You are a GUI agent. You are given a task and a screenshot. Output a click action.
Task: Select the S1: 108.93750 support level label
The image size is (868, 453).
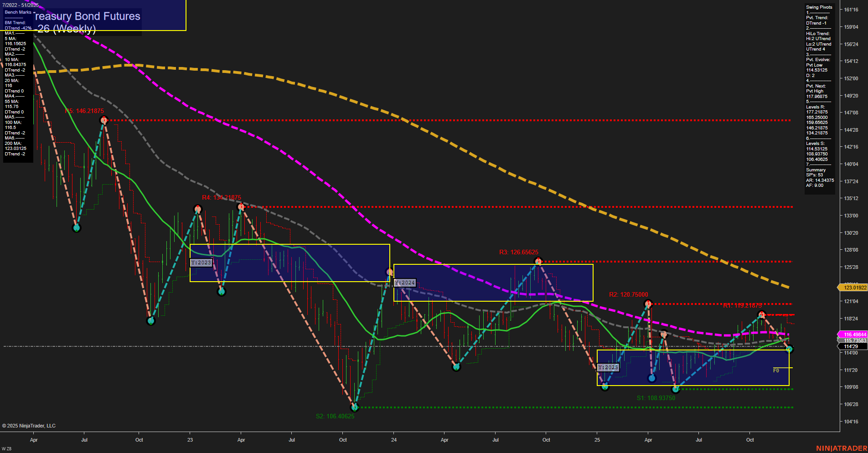click(x=656, y=397)
